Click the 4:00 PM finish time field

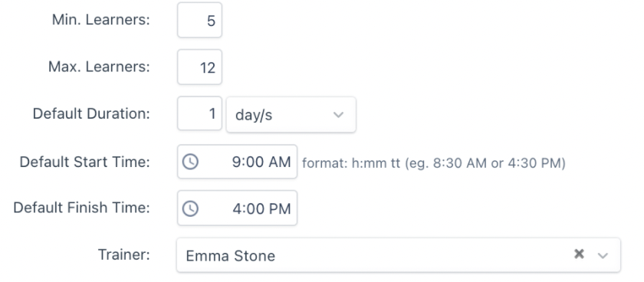[x=237, y=208]
